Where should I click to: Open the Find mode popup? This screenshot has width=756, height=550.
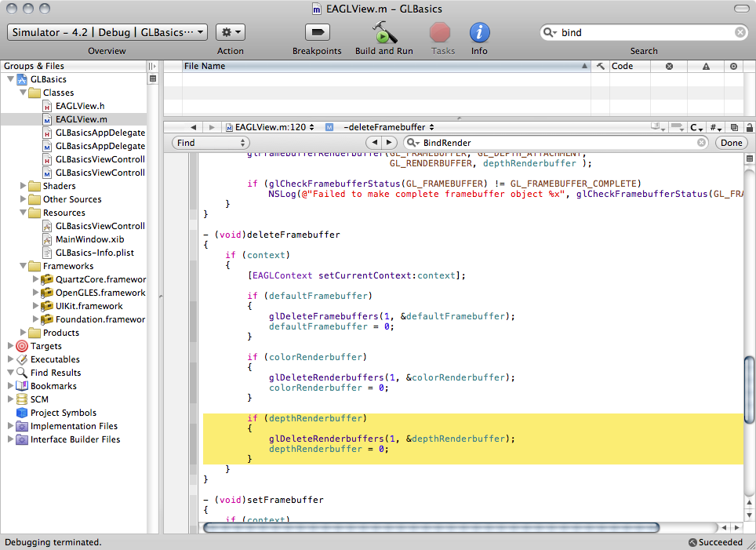(x=210, y=142)
